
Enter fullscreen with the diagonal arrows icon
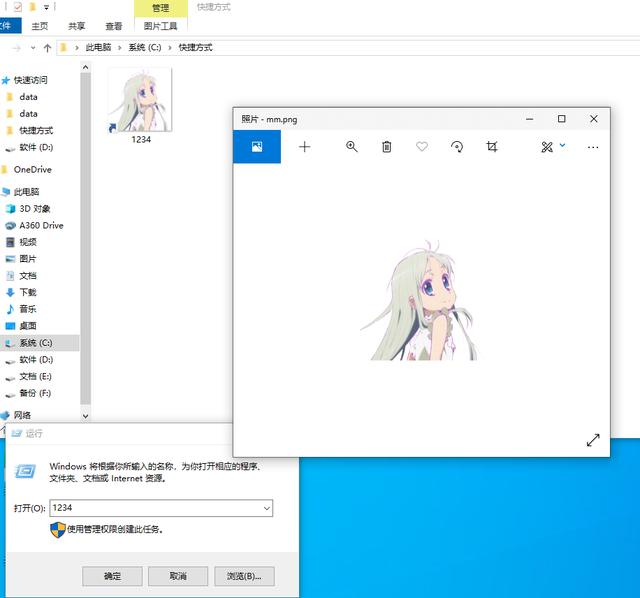tap(593, 440)
